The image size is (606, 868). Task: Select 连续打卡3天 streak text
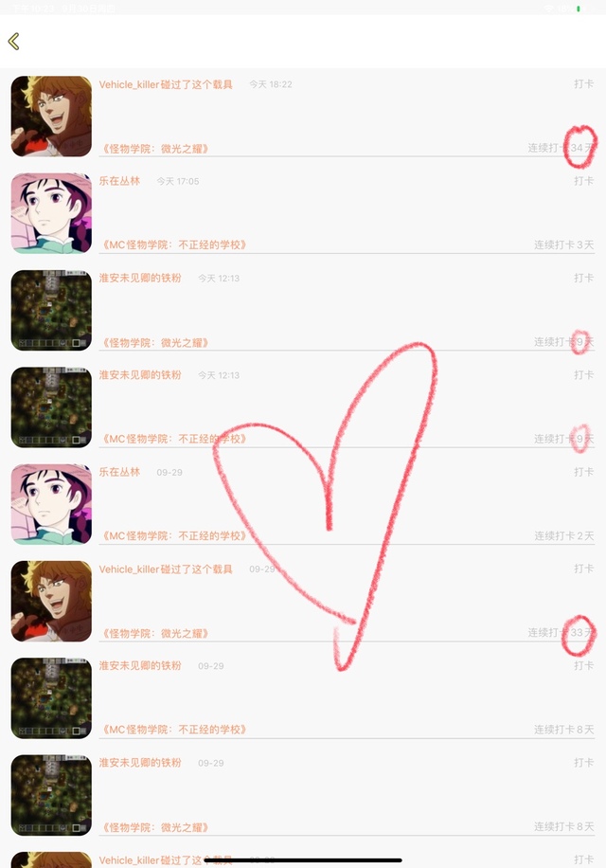(x=564, y=244)
